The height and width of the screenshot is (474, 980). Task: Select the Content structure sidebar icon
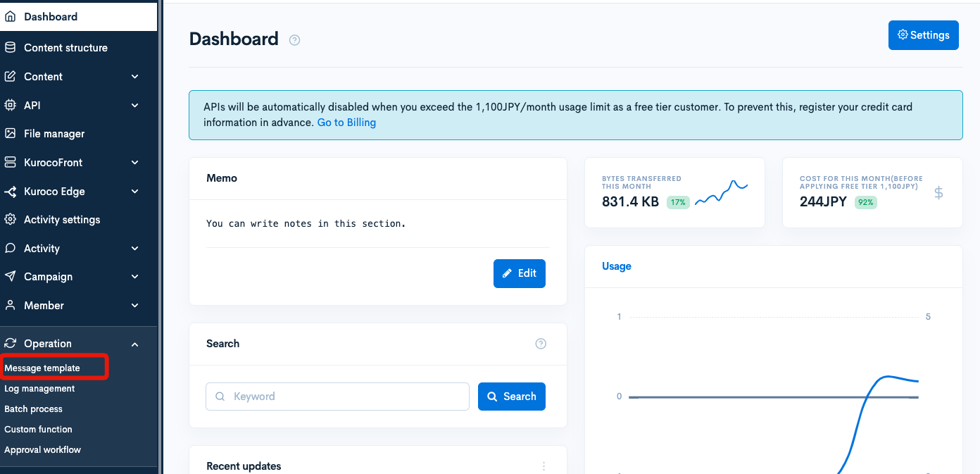(11, 47)
